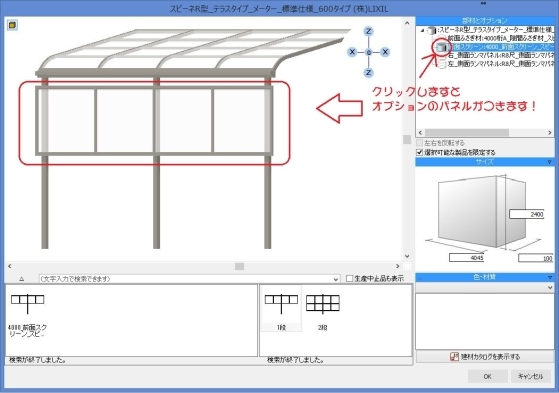Select the 左_側面ランマパネル tree row

tap(500, 64)
